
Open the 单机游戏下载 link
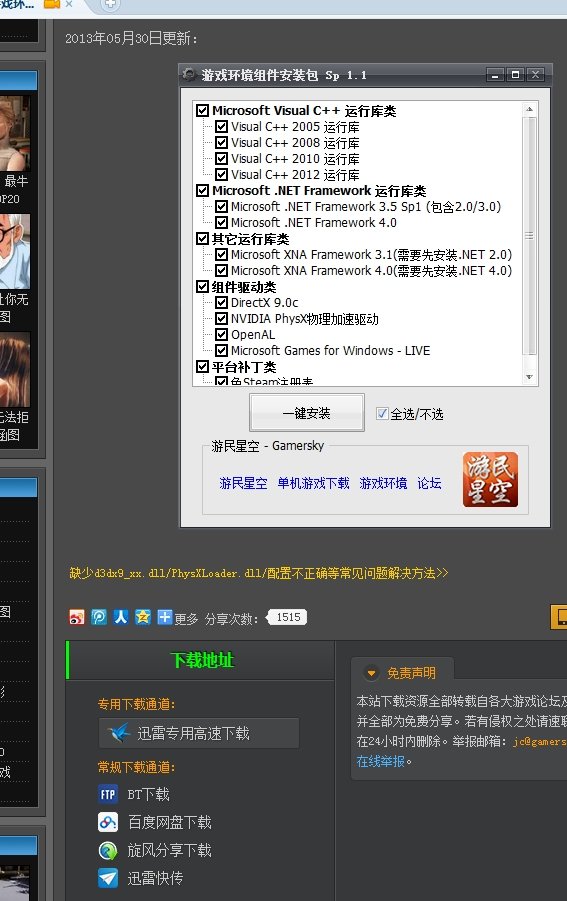coord(313,483)
